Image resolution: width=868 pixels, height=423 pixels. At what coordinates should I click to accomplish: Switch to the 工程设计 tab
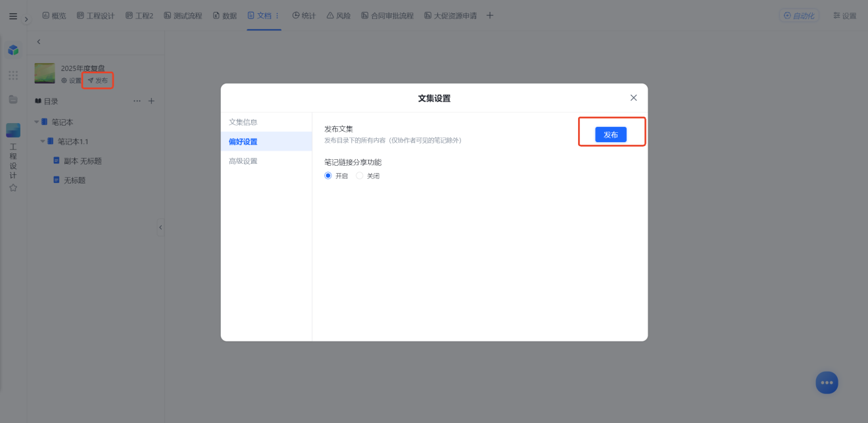pyautogui.click(x=95, y=16)
